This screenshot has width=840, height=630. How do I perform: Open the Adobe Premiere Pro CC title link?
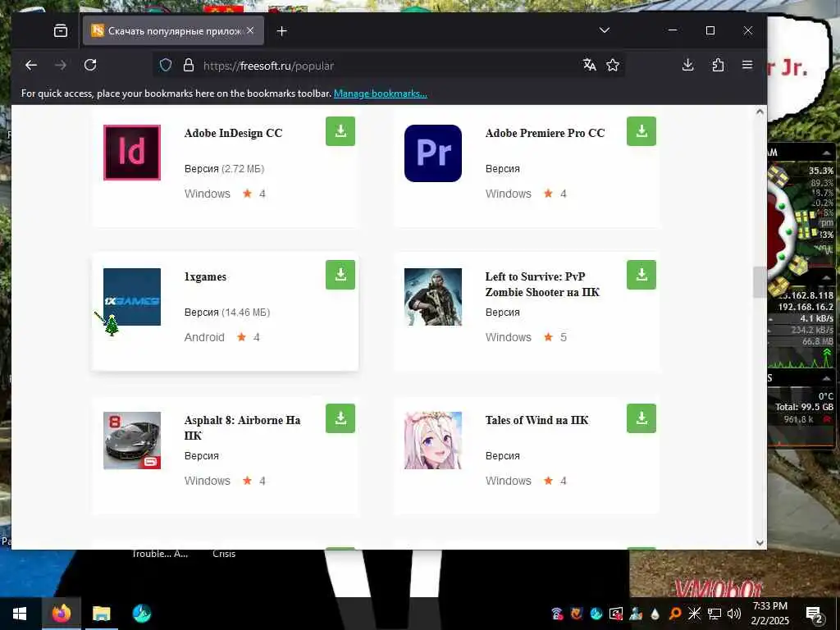[x=545, y=133]
